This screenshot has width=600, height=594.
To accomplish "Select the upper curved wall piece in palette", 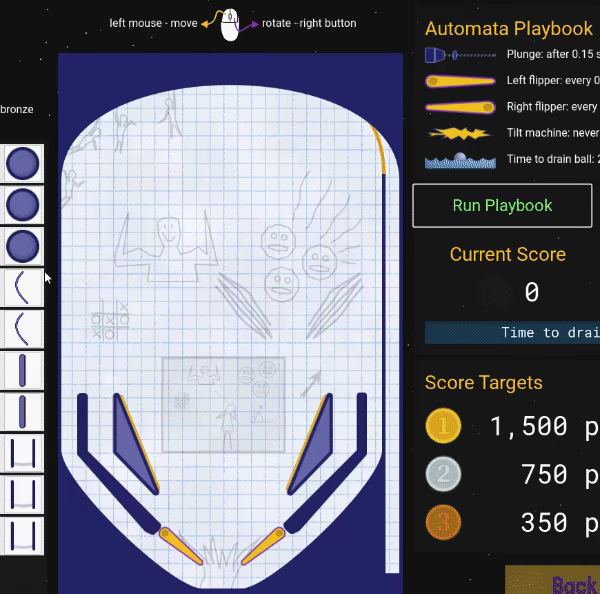I will coord(21,287).
